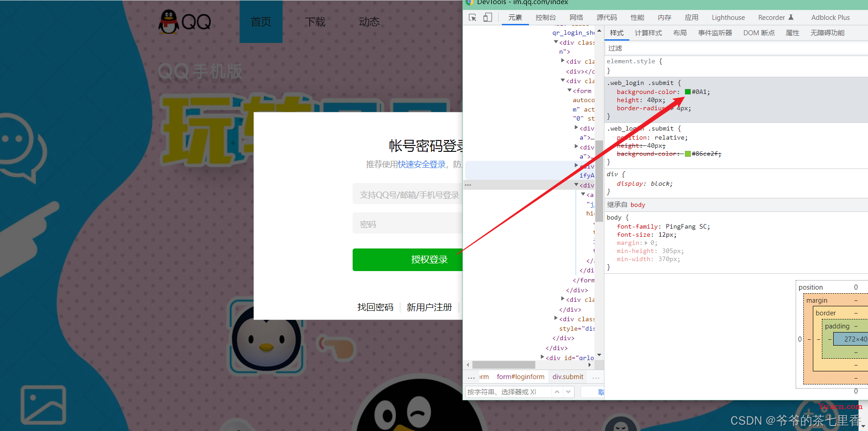Screen dimensions: 868x431
Task: Expand the margin shorthand in body rule
Action: [x=646, y=243]
